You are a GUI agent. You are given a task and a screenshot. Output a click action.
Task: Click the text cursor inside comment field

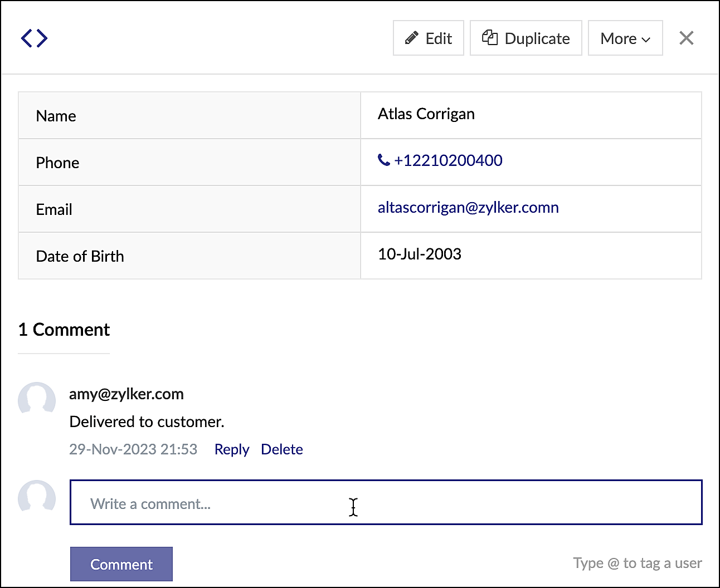click(x=353, y=507)
